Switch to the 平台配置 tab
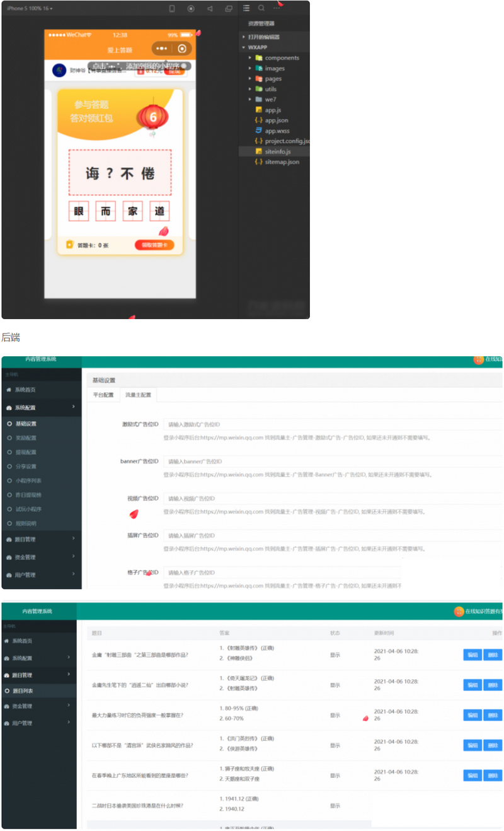The image size is (504, 831). point(103,395)
